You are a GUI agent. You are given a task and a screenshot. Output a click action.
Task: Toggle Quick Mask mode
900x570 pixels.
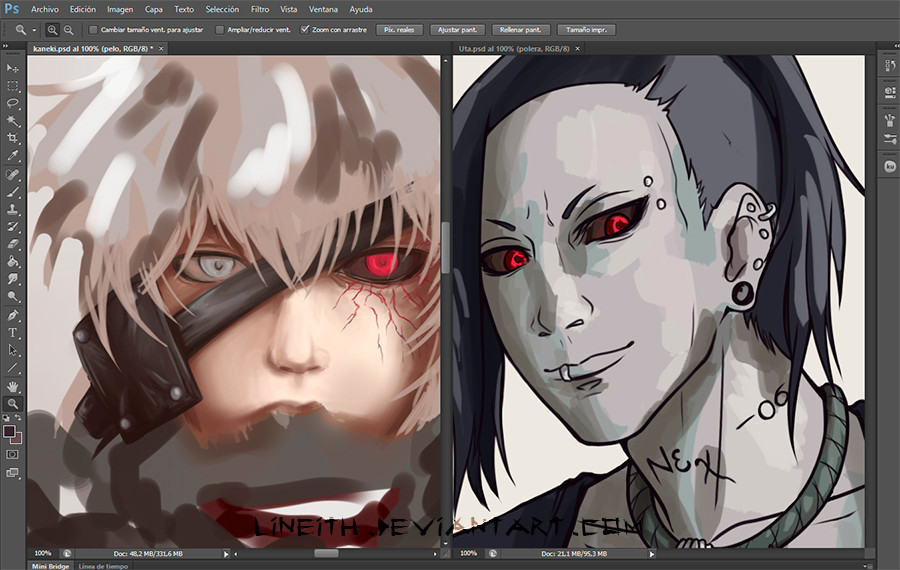tap(13, 455)
